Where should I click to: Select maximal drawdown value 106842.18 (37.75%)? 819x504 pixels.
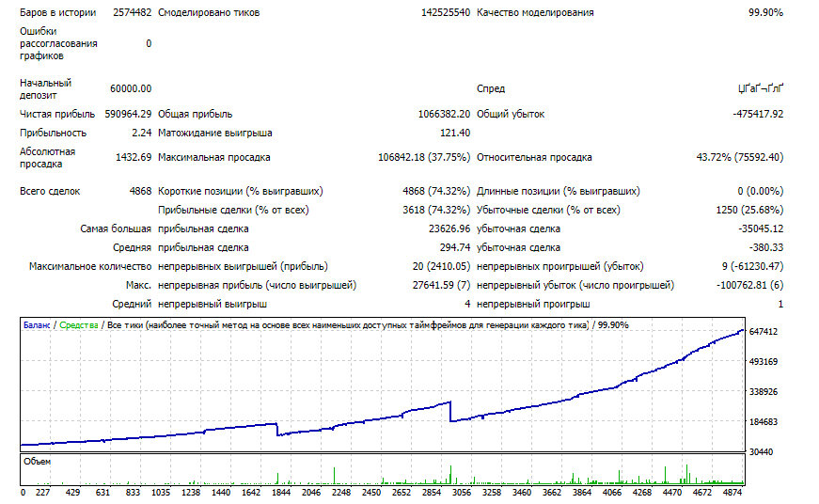(424, 157)
